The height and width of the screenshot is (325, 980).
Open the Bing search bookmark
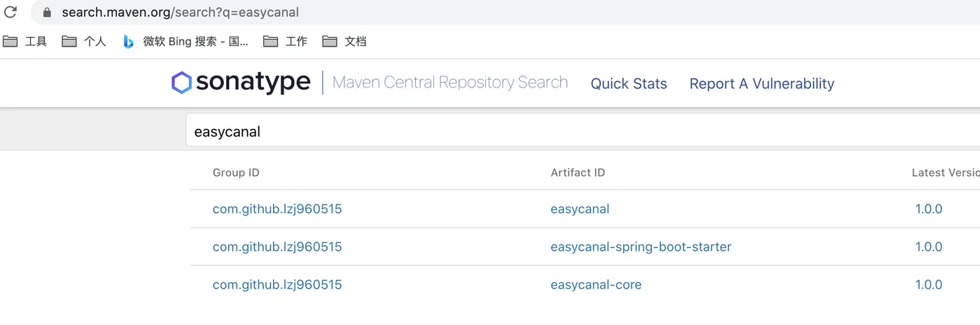[186, 41]
